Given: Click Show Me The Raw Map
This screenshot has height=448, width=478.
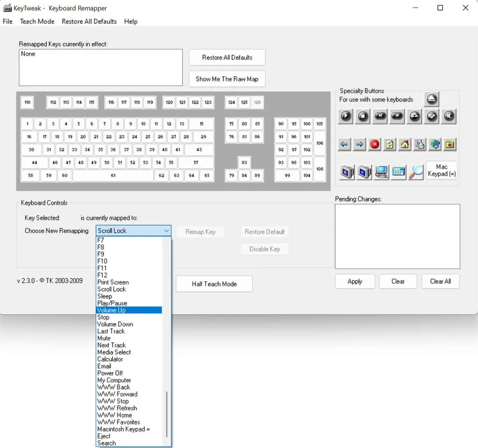Looking at the screenshot, I should (227, 79).
